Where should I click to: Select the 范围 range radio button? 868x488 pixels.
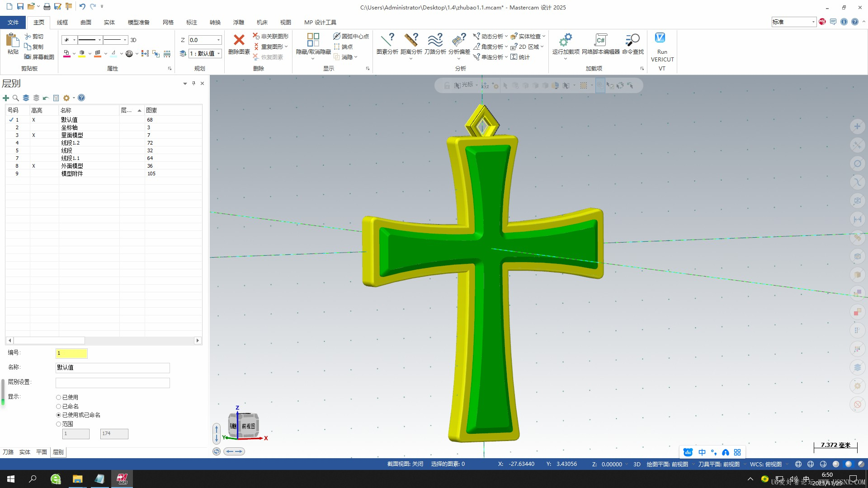tap(58, 424)
